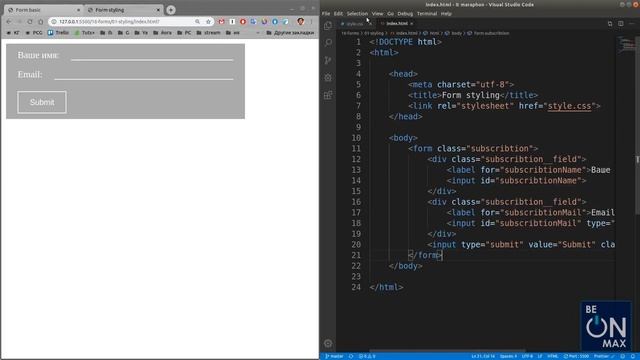Close the index.html editor tab

coord(411,24)
